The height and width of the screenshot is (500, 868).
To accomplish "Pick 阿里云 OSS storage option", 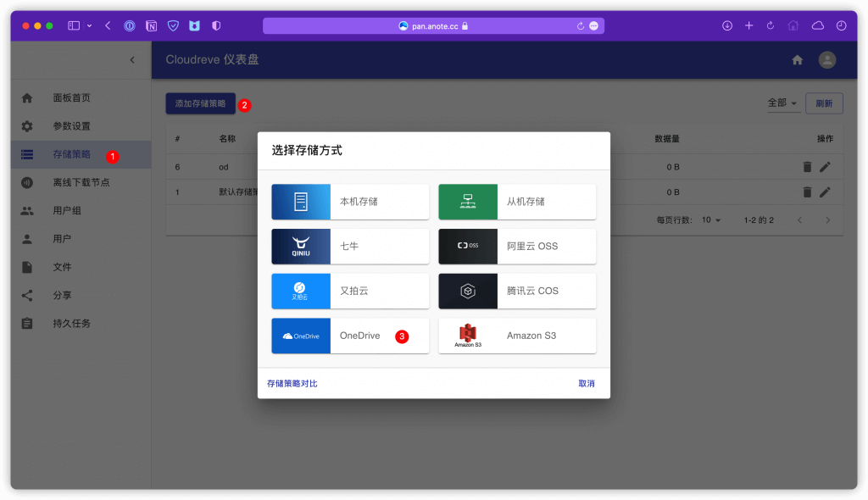I will pos(517,246).
